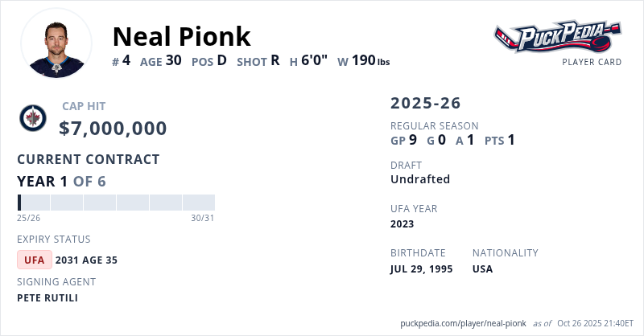Click the 2025-26 season heading
The image size is (644, 336).
pos(426,103)
